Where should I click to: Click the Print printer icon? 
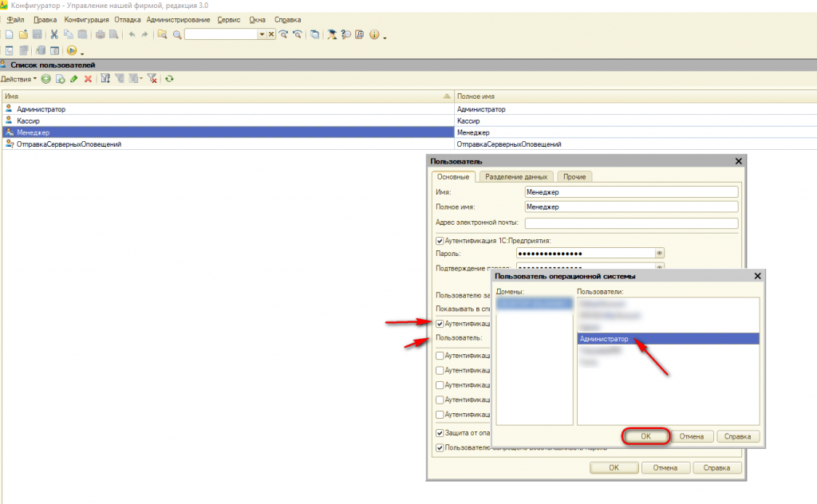[x=100, y=34]
